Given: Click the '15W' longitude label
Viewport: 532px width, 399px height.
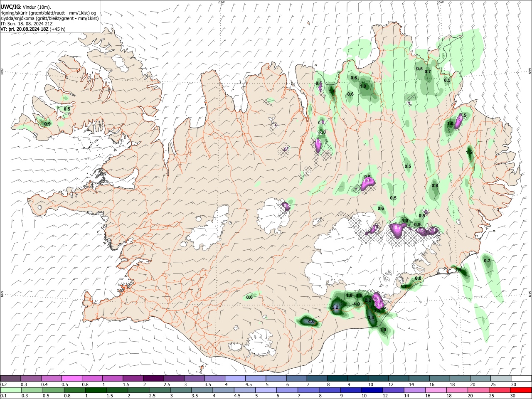Looking at the screenshot, I should tap(440, 2).
